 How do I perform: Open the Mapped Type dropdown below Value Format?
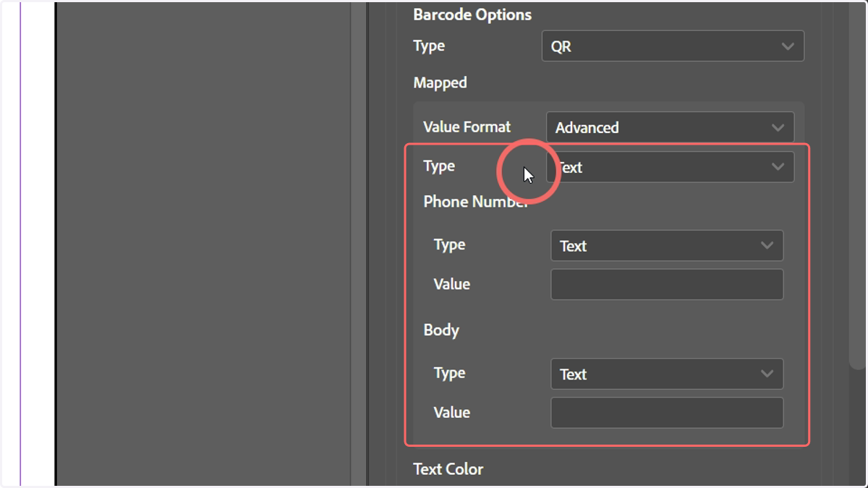[x=670, y=167]
